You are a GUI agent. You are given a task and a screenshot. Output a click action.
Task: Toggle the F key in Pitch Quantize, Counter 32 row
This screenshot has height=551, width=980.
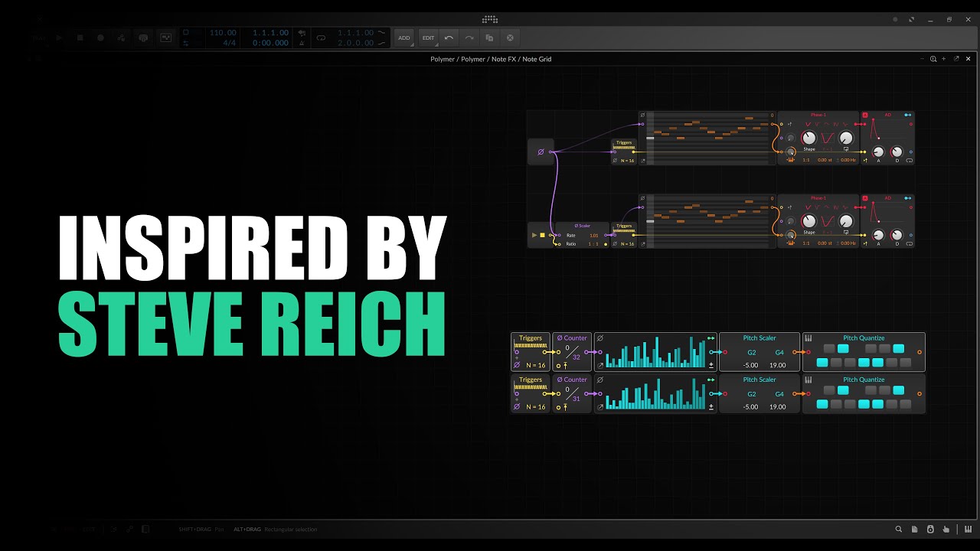coord(864,363)
